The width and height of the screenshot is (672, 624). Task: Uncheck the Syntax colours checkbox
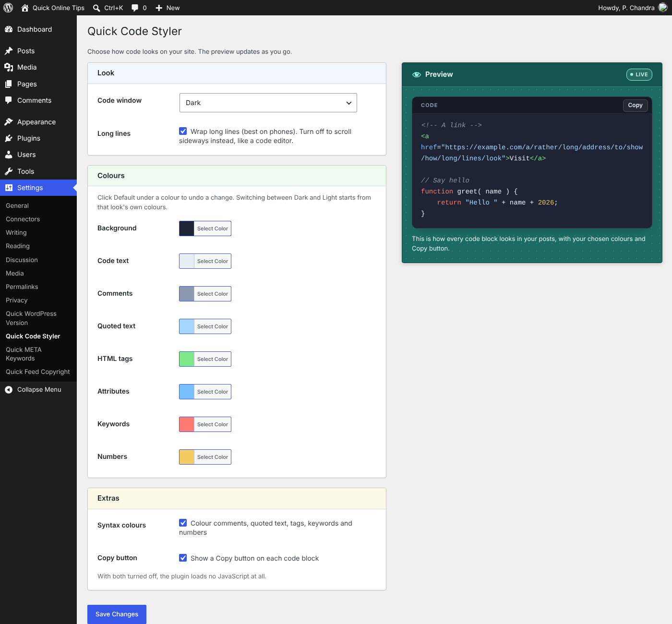pos(183,523)
